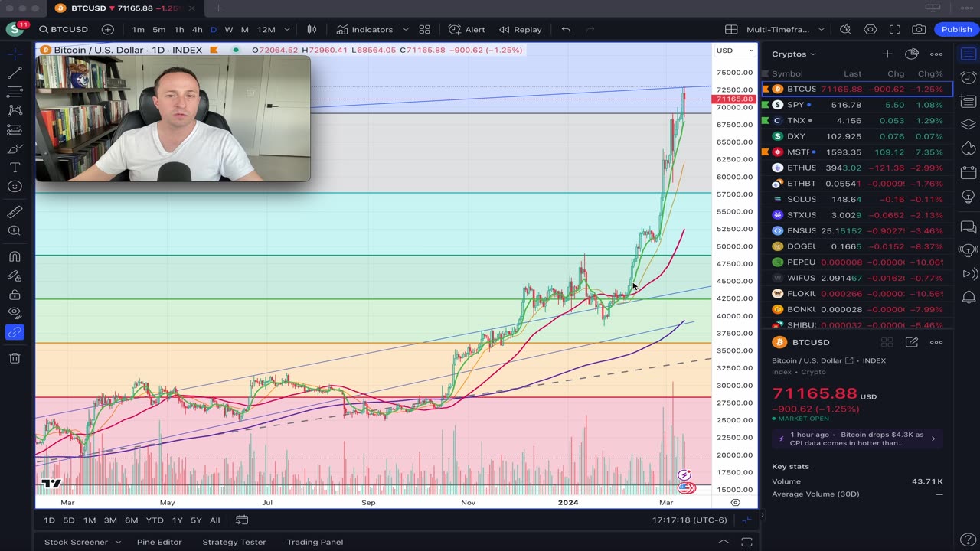The height and width of the screenshot is (551, 980).
Task: Open the watchlist three-dots menu
Action: (x=936, y=54)
